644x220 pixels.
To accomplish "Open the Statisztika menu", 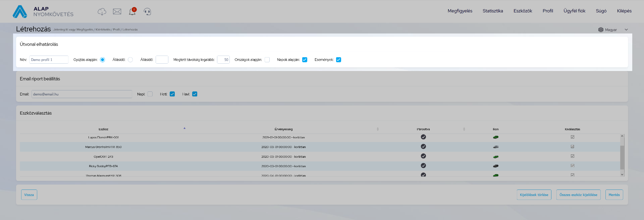I will click(492, 11).
